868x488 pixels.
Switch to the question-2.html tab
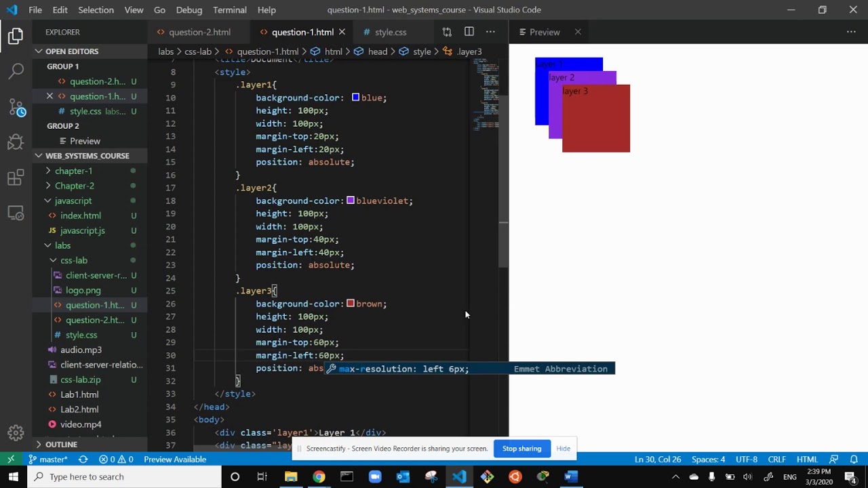pyautogui.click(x=199, y=32)
